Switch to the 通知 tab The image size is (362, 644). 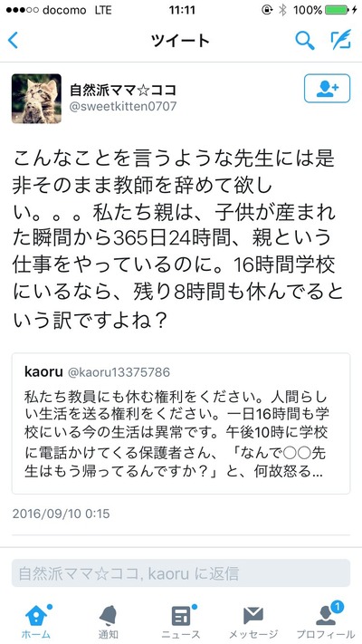109,620
